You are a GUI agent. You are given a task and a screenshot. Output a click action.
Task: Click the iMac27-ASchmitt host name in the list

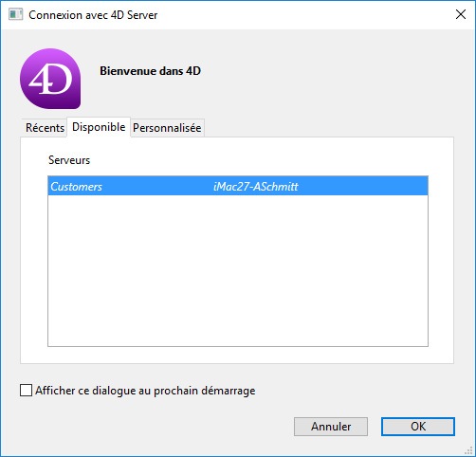(x=256, y=187)
